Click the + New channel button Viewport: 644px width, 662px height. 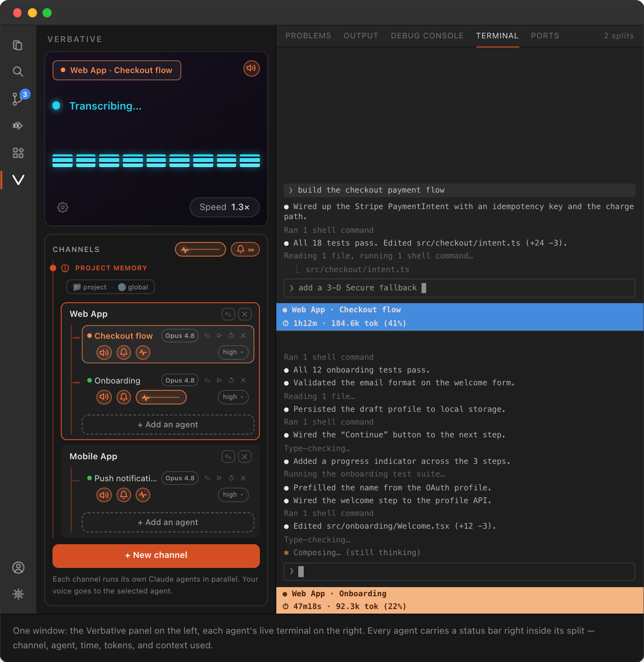156,556
